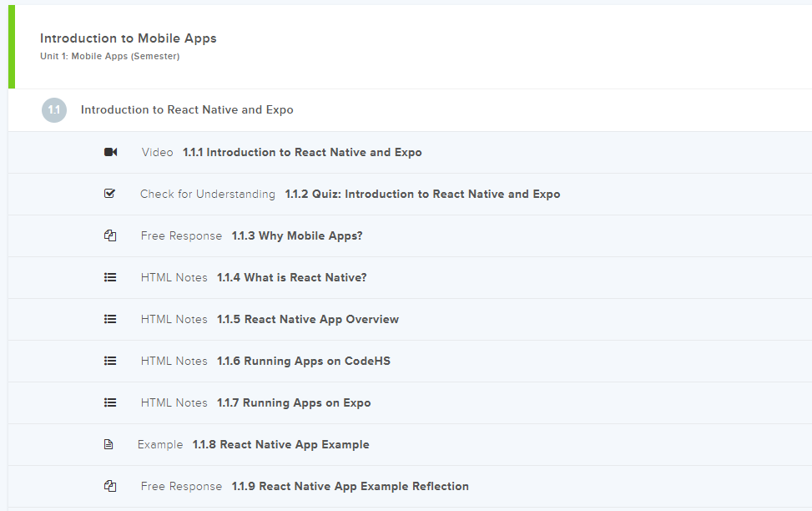Open 1.1.3 Why Mobile Apps? free response
812x511 pixels.
point(297,235)
